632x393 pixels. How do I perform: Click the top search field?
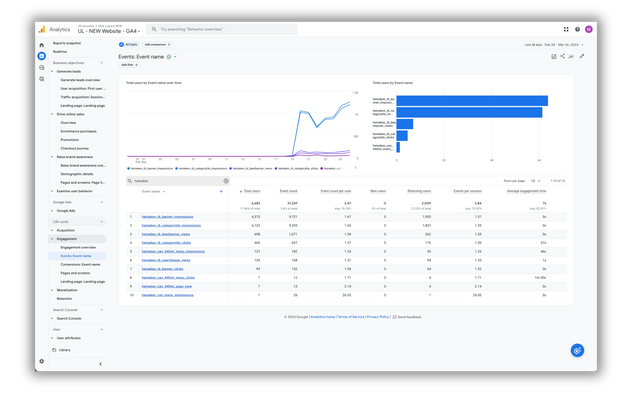(222, 29)
